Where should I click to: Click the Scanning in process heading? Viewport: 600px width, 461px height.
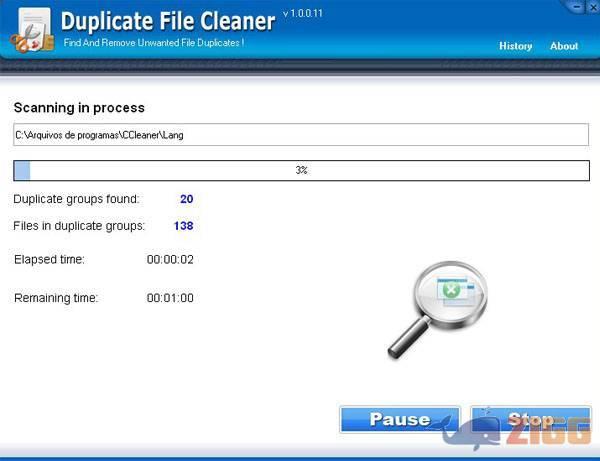(x=79, y=108)
